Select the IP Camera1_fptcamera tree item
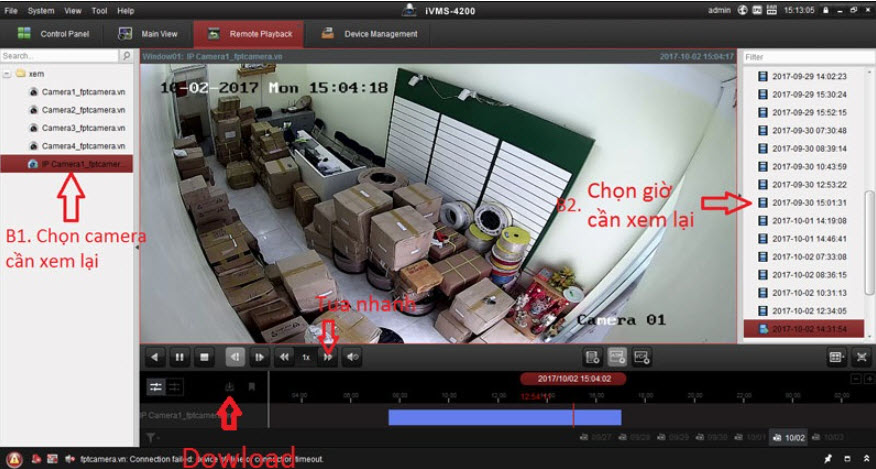 coord(66,164)
